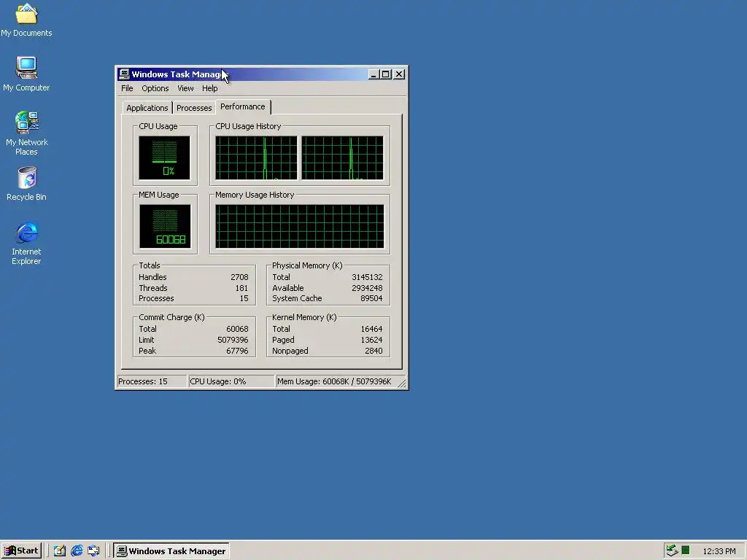The image size is (747, 560).
Task: Open the Start menu
Action: [21, 551]
